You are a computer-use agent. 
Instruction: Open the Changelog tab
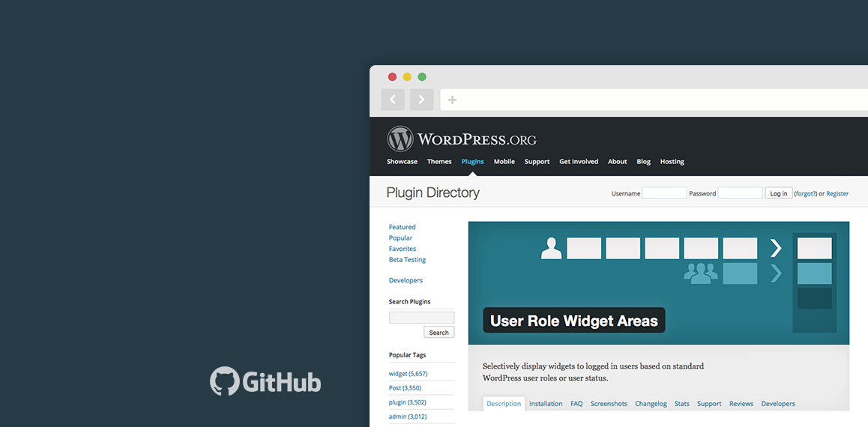651,404
